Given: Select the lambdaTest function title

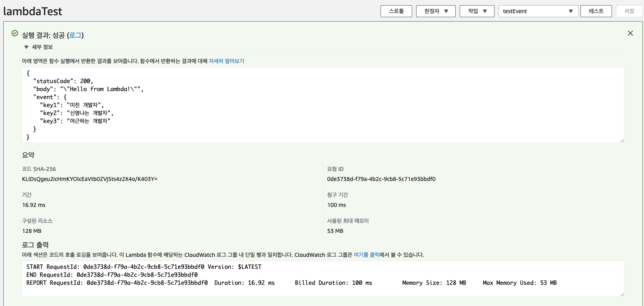Looking at the screenshot, I should point(33,11).
